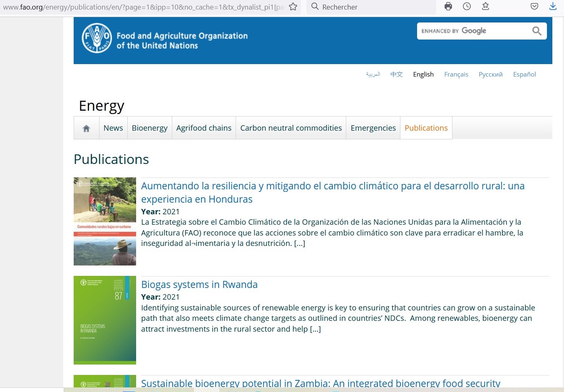Switch to the Bioenergy tab
The height and width of the screenshot is (392, 564).
click(x=149, y=128)
